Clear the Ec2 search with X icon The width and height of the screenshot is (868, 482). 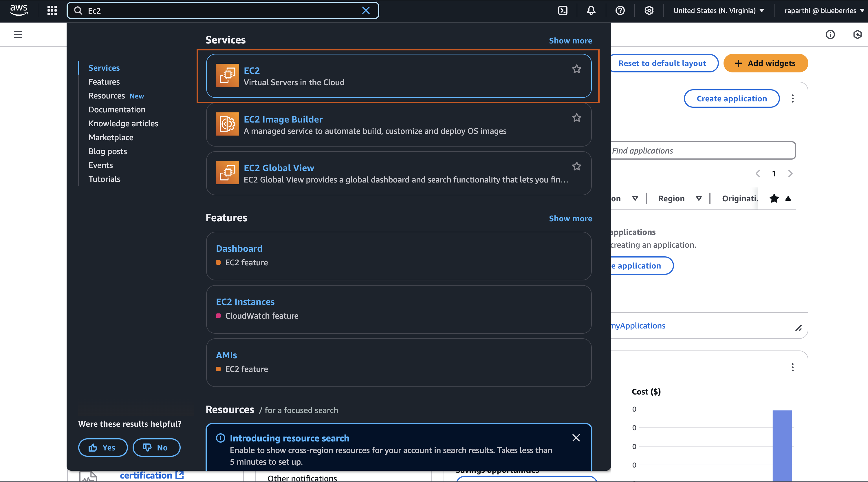[366, 10]
